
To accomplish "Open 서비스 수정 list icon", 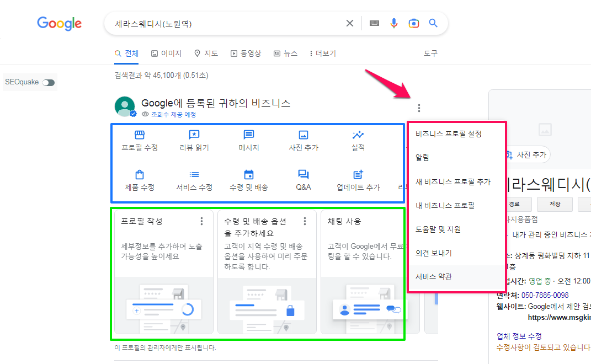I will tap(194, 174).
